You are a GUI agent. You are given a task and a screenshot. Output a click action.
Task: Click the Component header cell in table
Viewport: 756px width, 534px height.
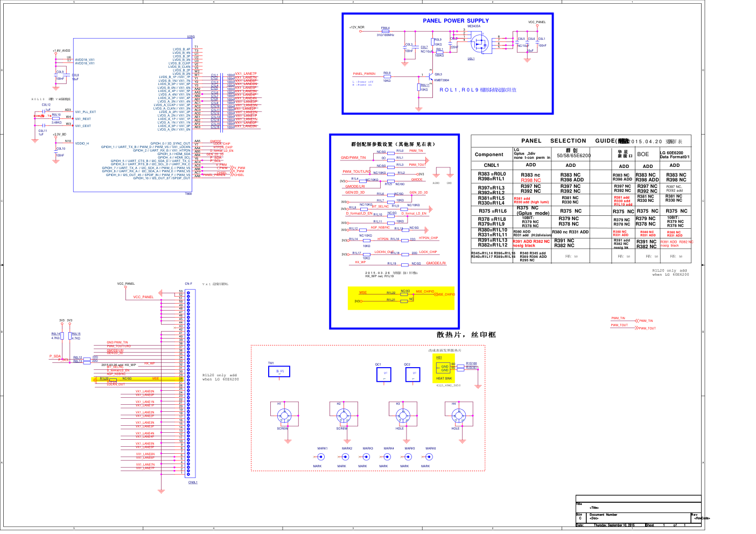pos(489,154)
